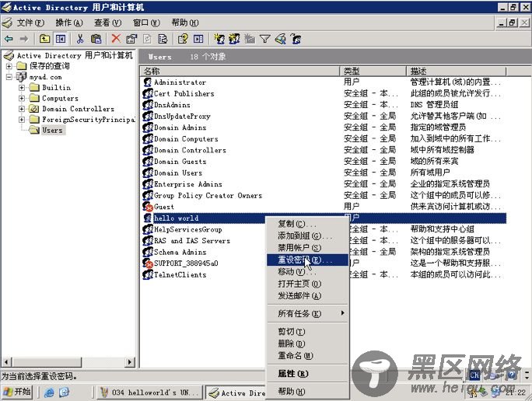Viewport: 532px width, 401px height.
Task: Click the red X Delete icon
Action: tap(116, 39)
